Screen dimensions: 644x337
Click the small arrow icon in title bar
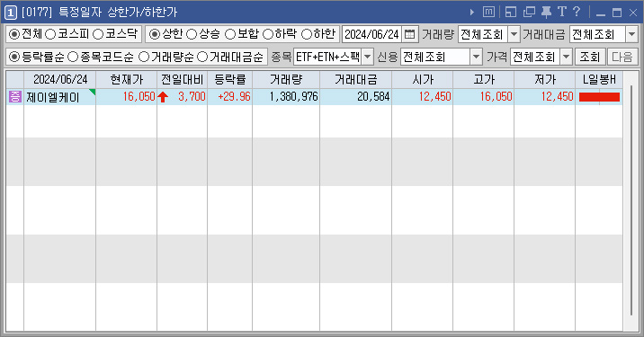(472, 13)
